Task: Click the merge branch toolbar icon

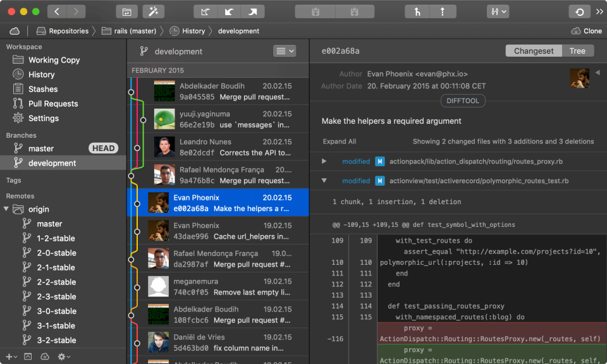Action: pyautogui.click(x=417, y=11)
